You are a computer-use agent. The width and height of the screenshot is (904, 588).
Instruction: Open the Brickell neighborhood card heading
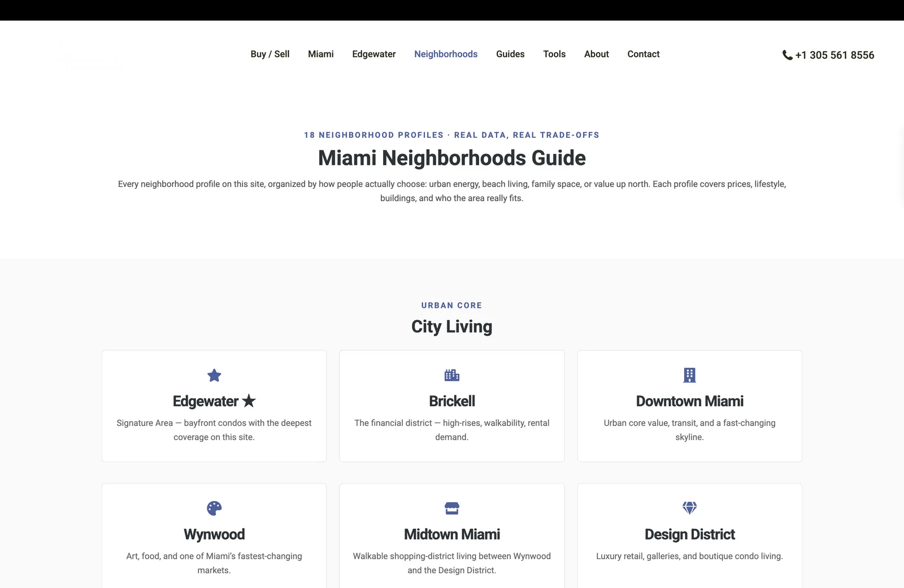tap(452, 401)
